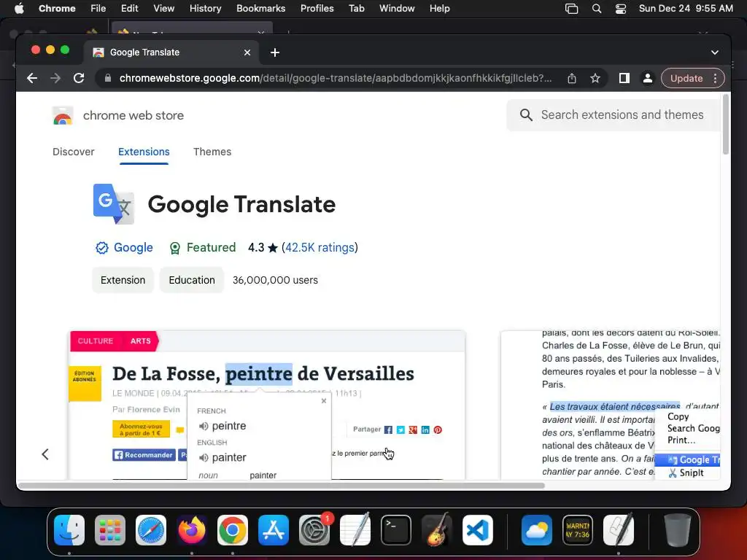This screenshot has width=747, height=560.
Task: Open Finder from the dock
Action: tap(69, 530)
